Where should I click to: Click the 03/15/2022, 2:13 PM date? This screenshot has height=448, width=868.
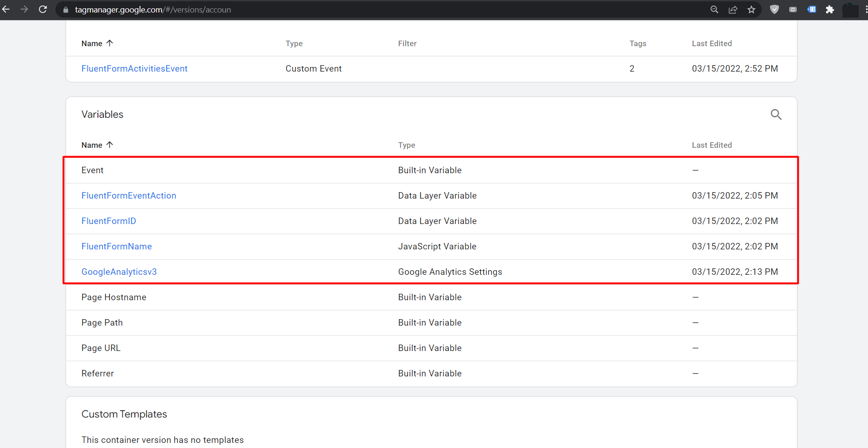(x=735, y=272)
